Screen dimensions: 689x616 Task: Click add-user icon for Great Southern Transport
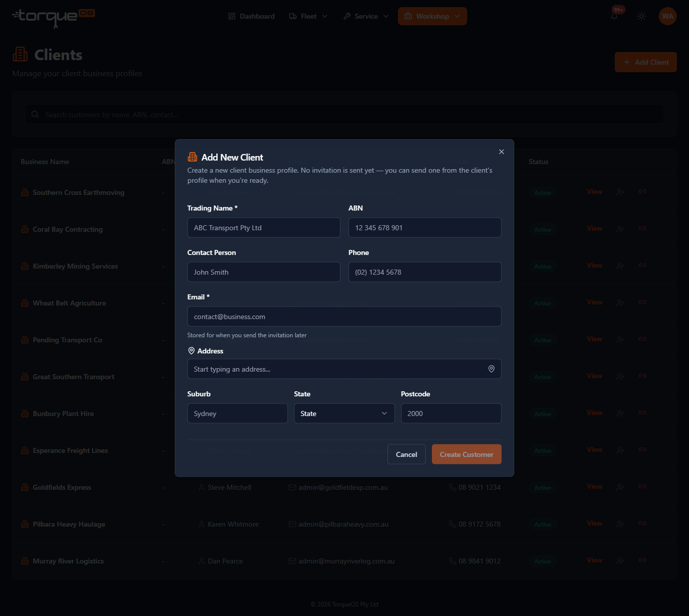click(620, 376)
